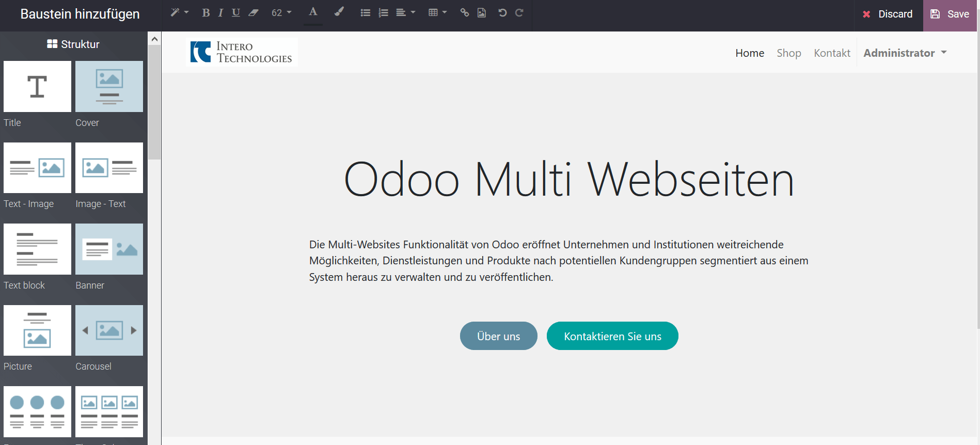
Task: Toggle underline formatting
Action: coord(236,12)
